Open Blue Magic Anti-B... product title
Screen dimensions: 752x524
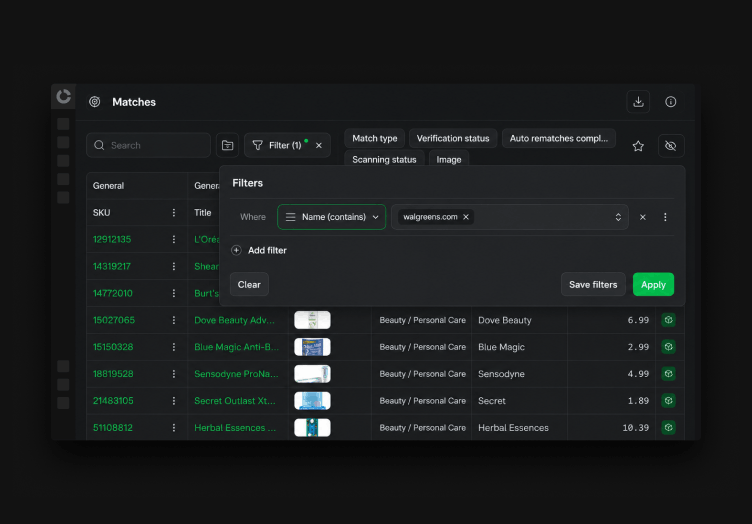(236, 347)
